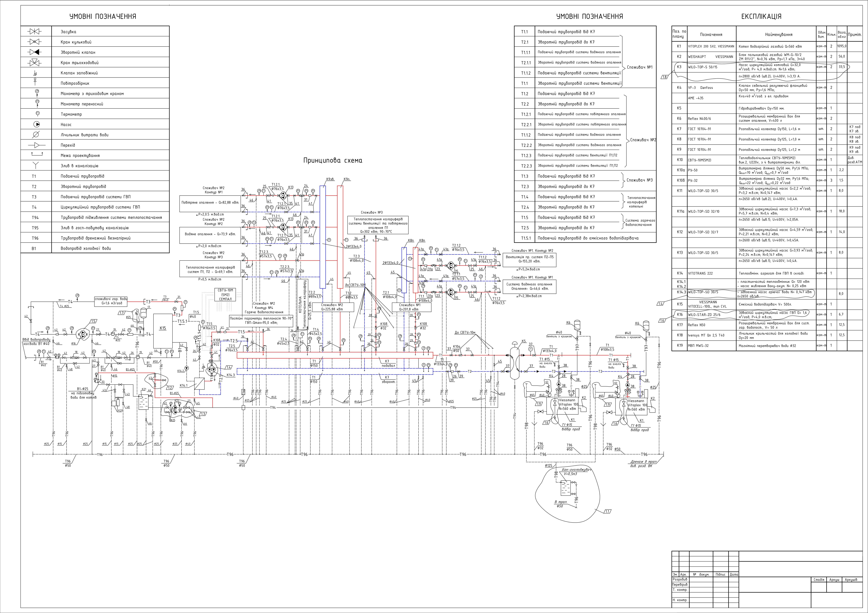Image resolution: width=868 pixels, height=613 pixels.
Task: Select the Кран кульковий ball valve symbol
Action: 34,42
